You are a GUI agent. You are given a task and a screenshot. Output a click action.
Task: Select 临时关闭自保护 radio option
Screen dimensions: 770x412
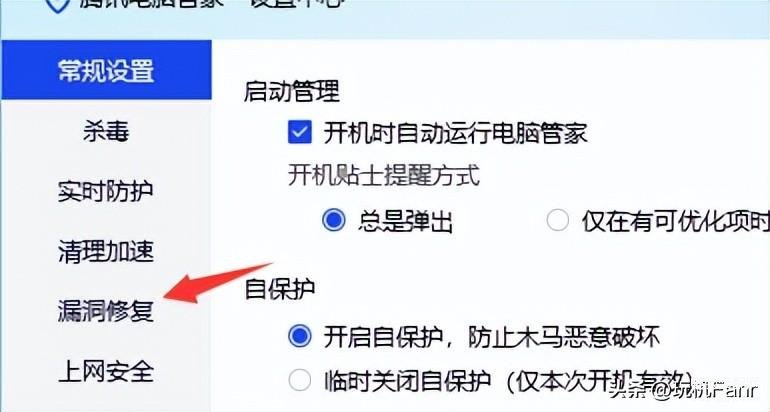pos(300,381)
